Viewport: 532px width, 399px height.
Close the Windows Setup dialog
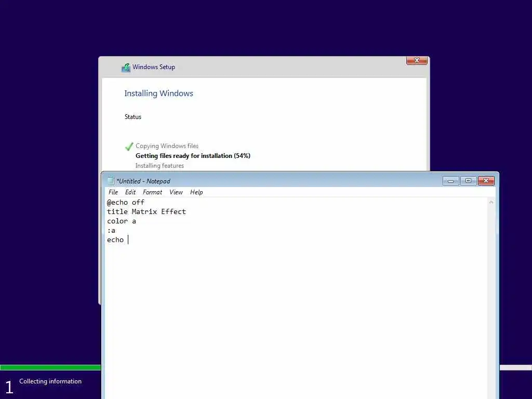point(417,60)
